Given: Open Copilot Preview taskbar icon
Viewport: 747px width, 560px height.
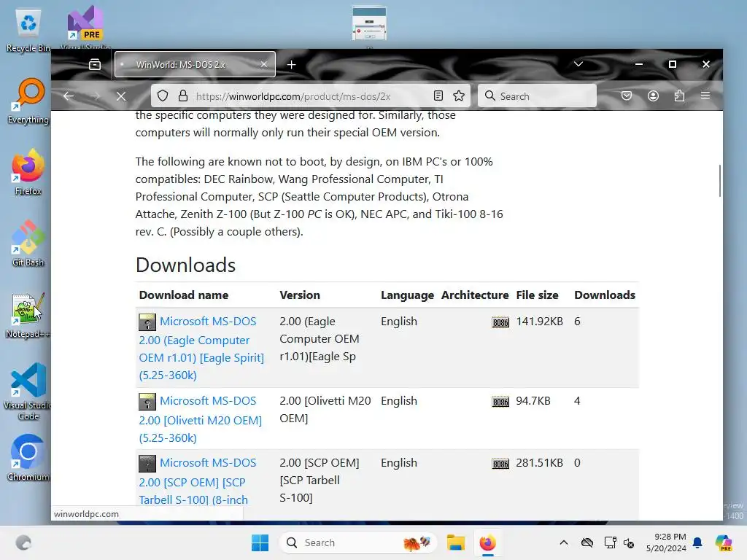Looking at the screenshot, I should (724, 542).
